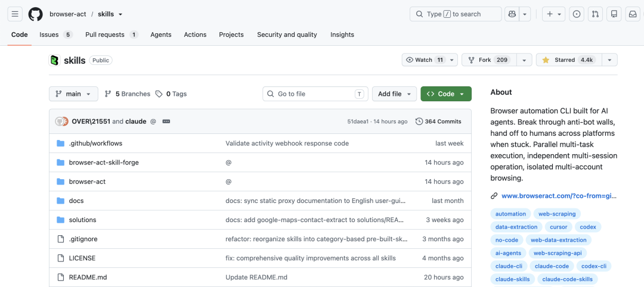Click the commit authors avatar stack
Viewport: 644px width, 287px height.
(61, 121)
